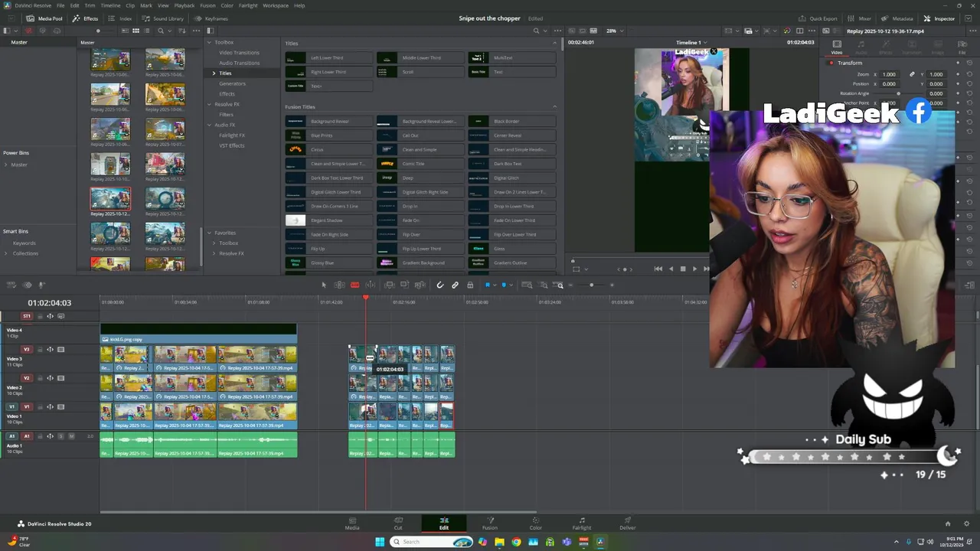Switch to the Media page

pos(352,523)
